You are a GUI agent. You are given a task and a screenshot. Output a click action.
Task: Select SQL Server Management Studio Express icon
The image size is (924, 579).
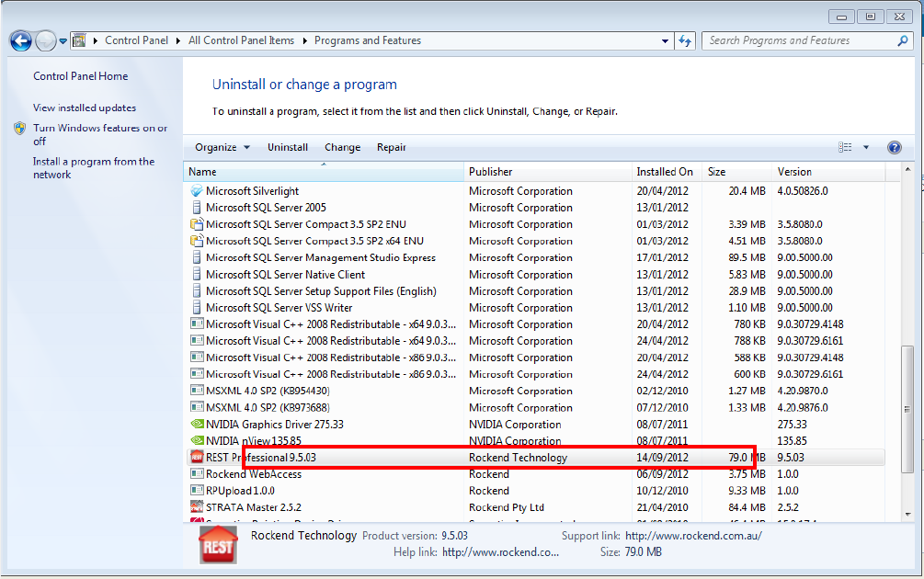pyautogui.click(x=197, y=257)
